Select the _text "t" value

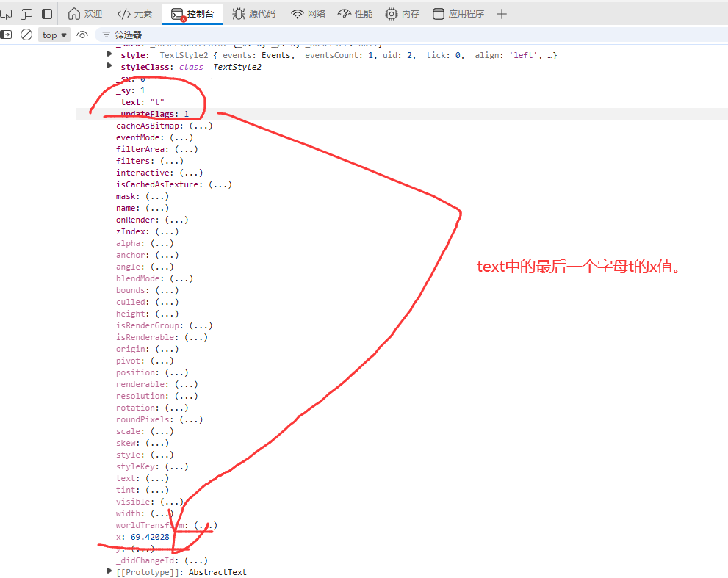tap(157, 102)
